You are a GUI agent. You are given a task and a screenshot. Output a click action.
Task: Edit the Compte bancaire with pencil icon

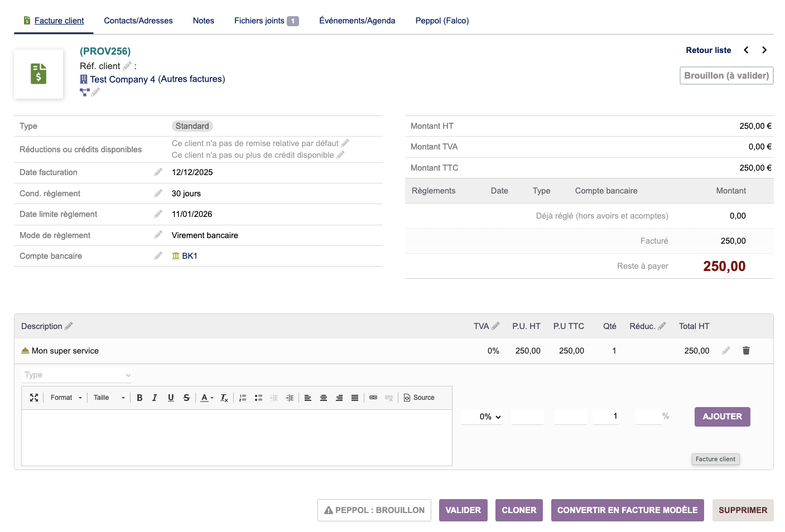(158, 256)
